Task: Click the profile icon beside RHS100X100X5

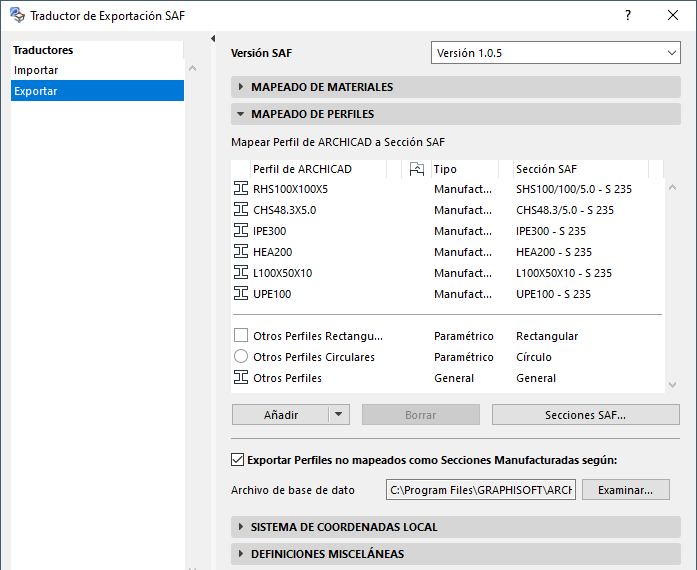Action: [x=240, y=189]
